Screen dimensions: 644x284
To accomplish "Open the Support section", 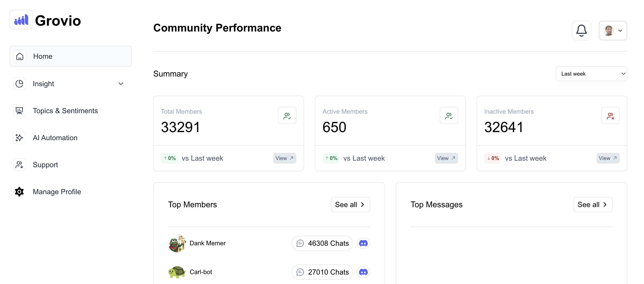I will 45,165.
